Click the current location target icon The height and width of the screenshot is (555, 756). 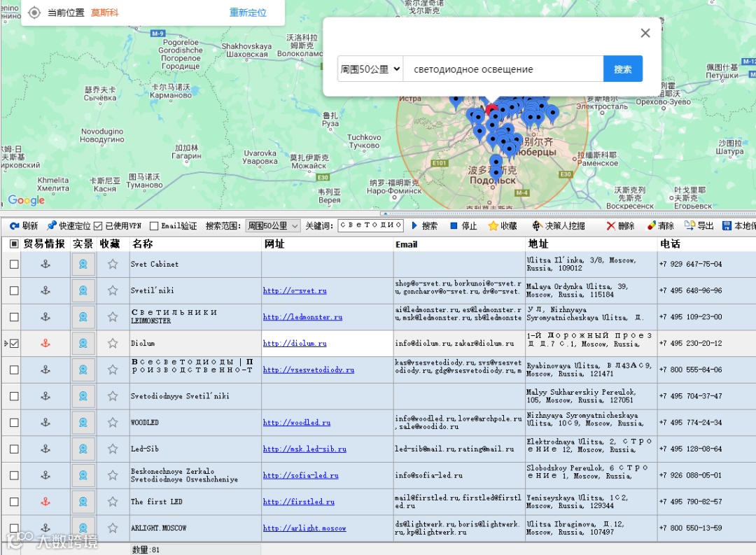34,13
